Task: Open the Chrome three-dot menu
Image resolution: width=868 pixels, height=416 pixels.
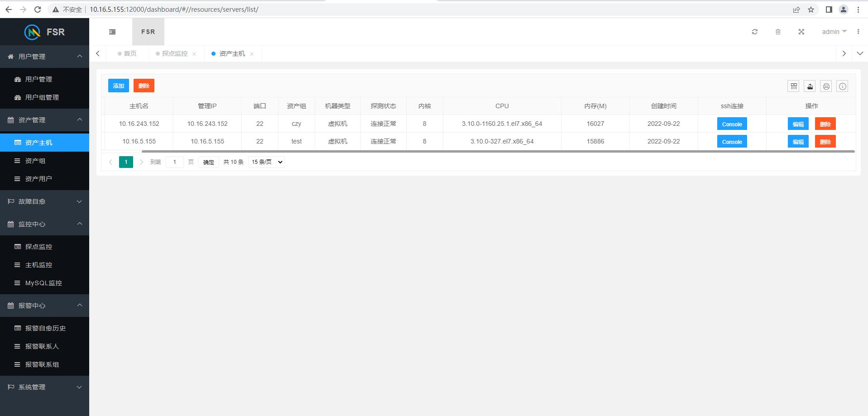Action: [858, 9]
